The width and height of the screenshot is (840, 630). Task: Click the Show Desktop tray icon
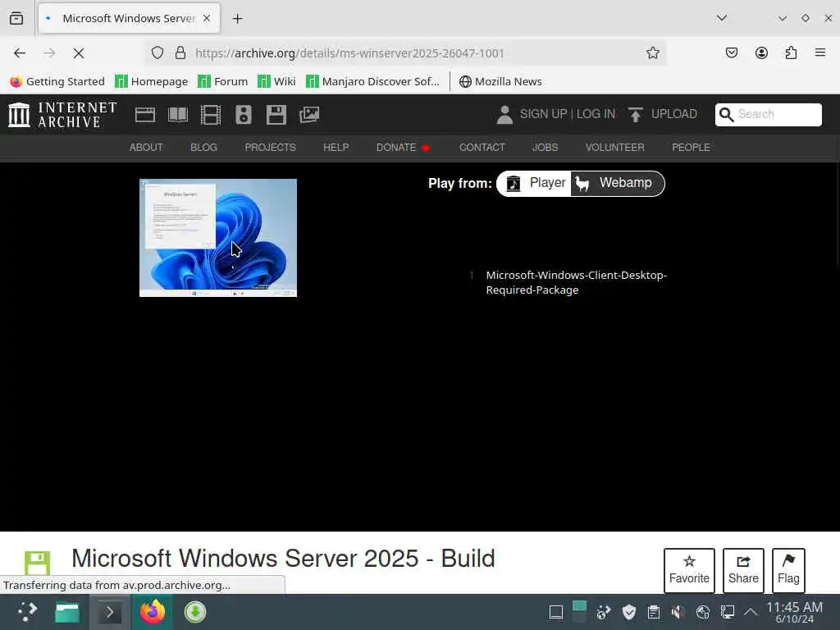point(556,612)
